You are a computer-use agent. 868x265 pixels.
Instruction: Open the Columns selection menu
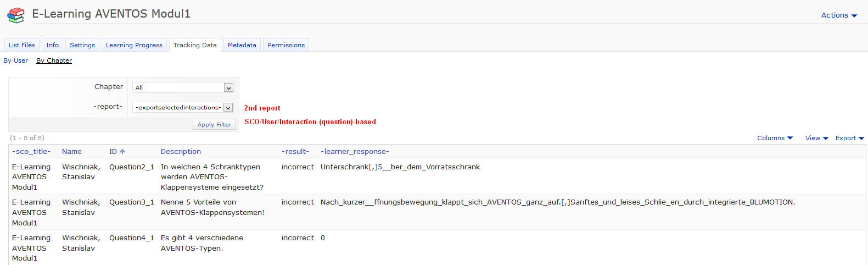(x=774, y=138)
